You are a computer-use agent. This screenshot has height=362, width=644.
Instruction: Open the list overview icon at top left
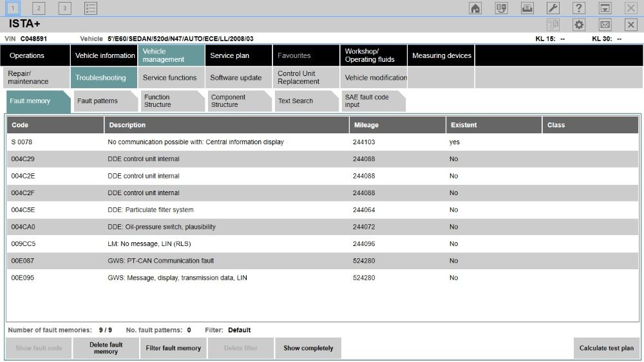pos(91,8)
